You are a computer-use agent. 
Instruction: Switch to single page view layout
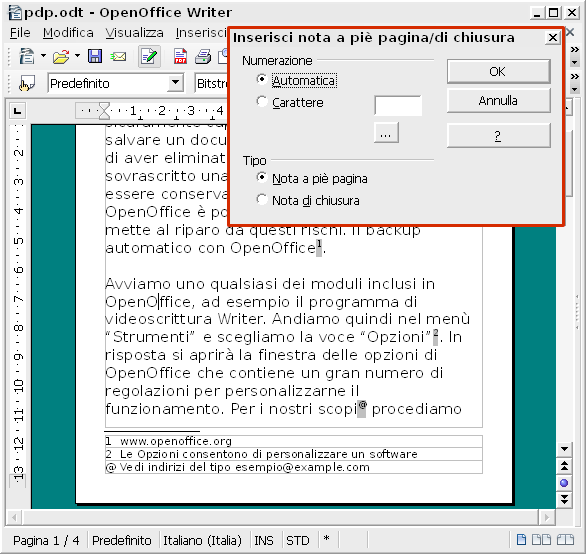521,539
